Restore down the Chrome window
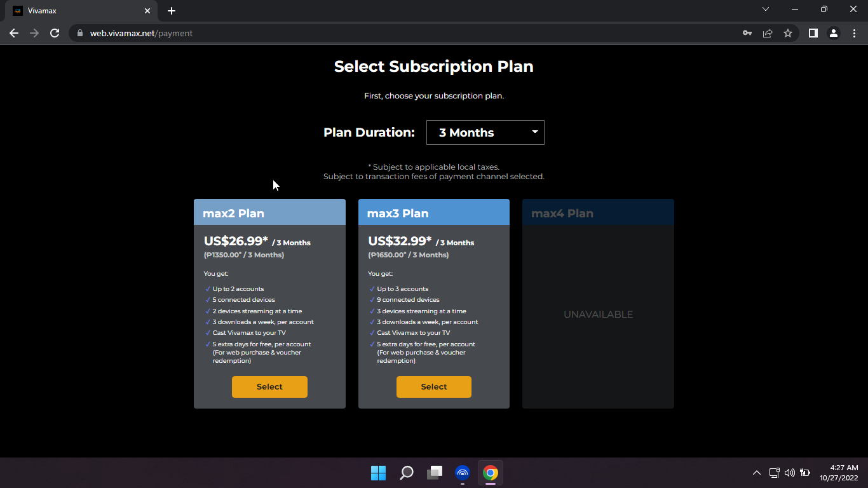The width and height of the screenshot is (868, 488). pyautogui.click(x=824, y=9)
